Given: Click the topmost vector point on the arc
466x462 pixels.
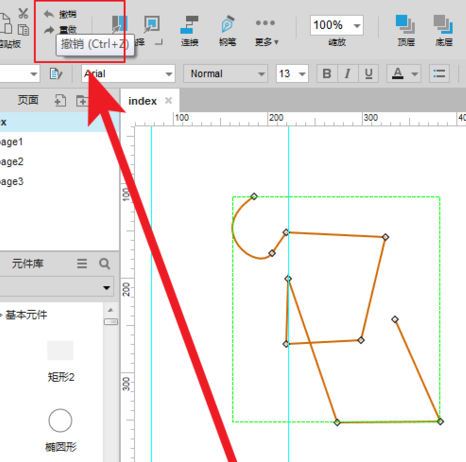Looking at the screenshot, I should click(254, 196).
